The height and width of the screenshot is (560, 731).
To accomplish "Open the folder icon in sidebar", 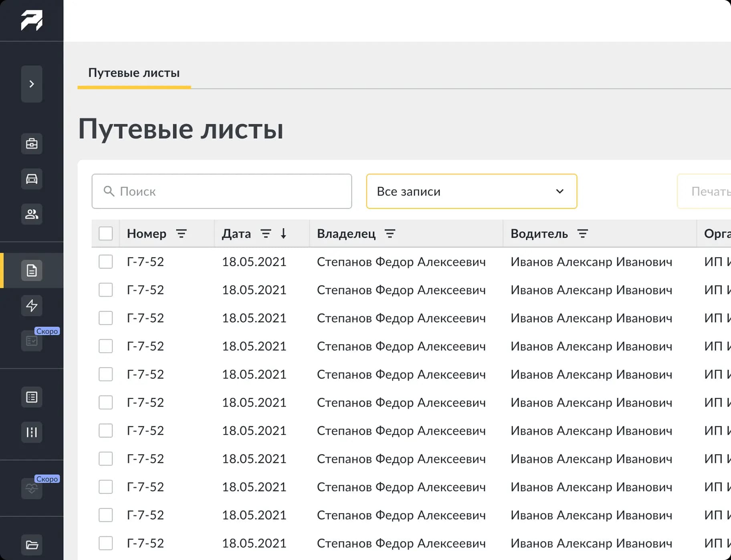I will point(32,545).
